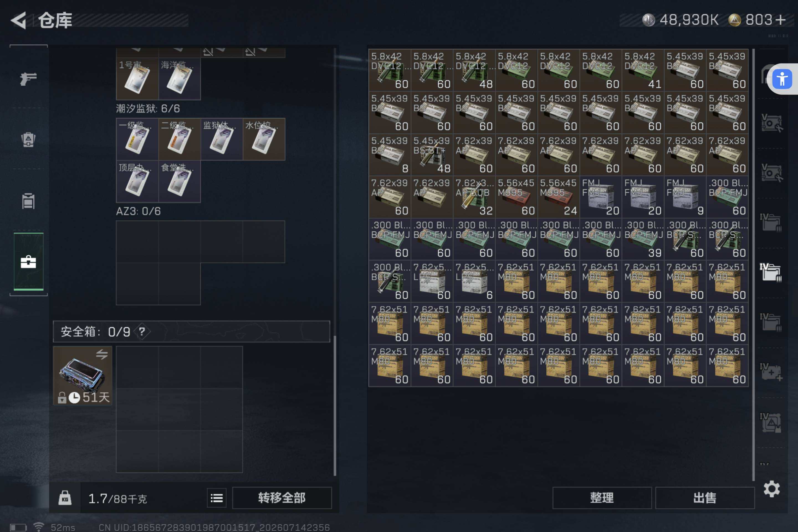Select the 1号审 keycard

click(x=137, y=79)
